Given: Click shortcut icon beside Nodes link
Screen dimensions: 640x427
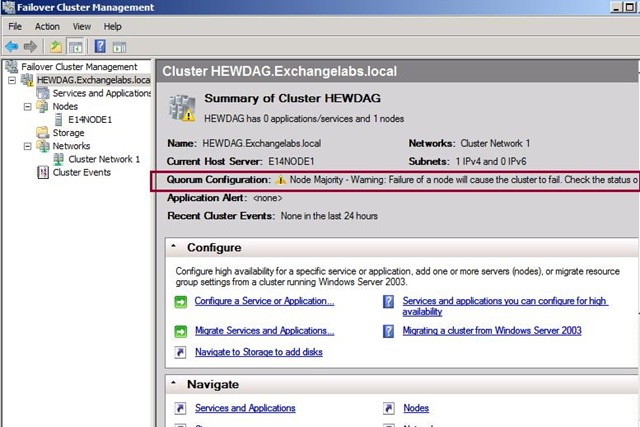Looking at the screenshot, I should coord(389,408).
